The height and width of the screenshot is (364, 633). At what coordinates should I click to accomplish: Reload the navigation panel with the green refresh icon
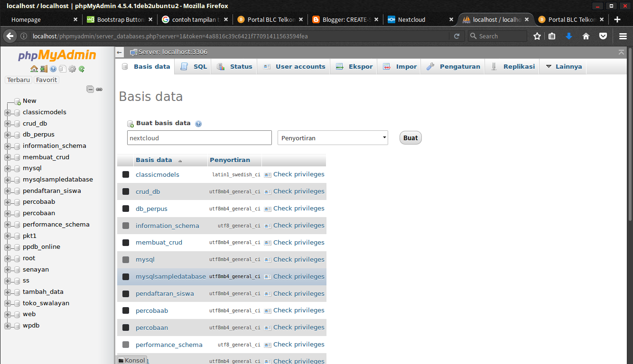click(x=81, y=69)
